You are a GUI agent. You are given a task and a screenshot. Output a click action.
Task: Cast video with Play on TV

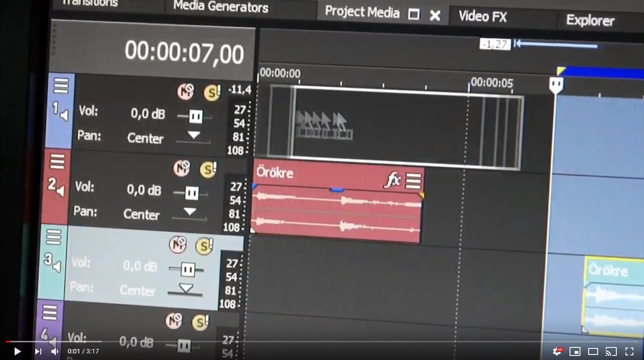611,351
